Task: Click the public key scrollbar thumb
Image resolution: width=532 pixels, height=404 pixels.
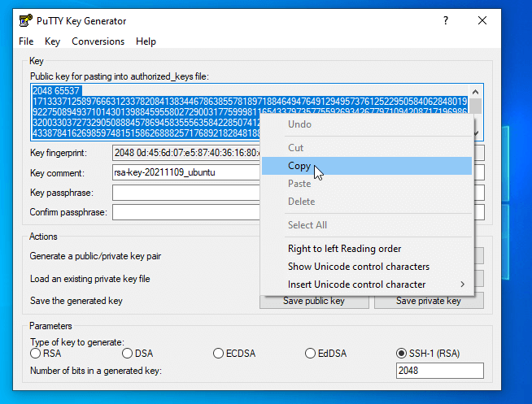Action: point(475,106)
